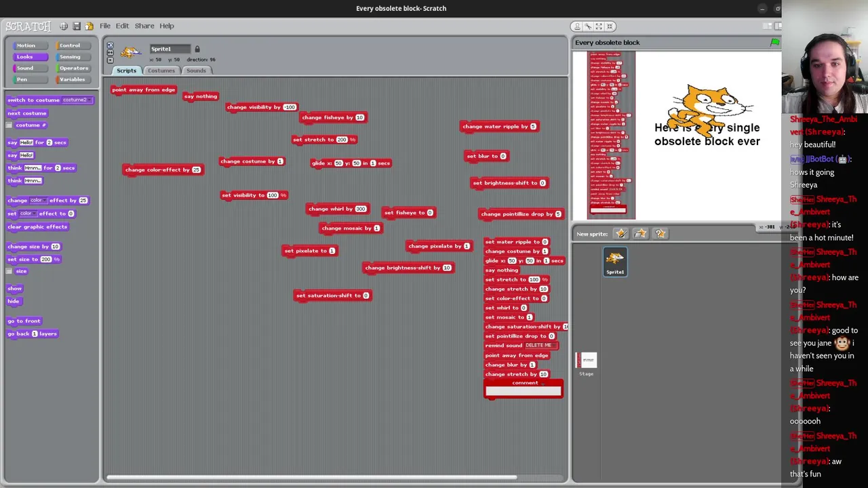Click the 'next costume' palette block
868x488 pixels.
click(26, 113)
